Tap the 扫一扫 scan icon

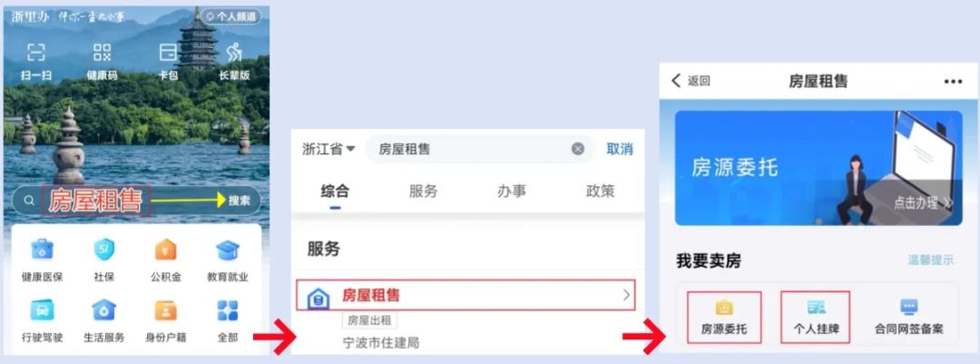(36, 54)
